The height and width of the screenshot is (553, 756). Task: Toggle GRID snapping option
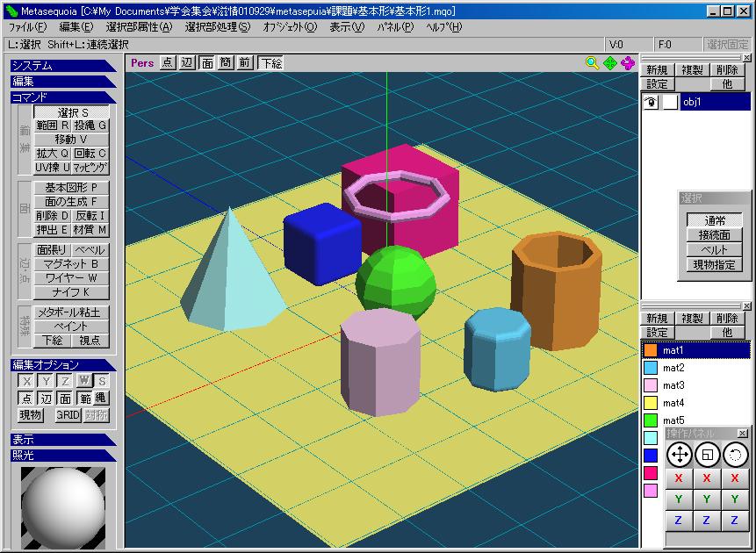point(68,415)
